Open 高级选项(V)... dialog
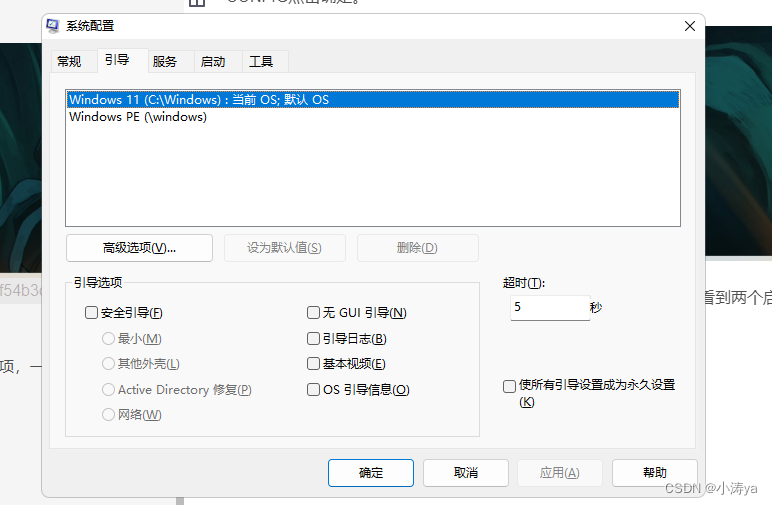Viewport: 772px width, 505px height. coord(139,248)
